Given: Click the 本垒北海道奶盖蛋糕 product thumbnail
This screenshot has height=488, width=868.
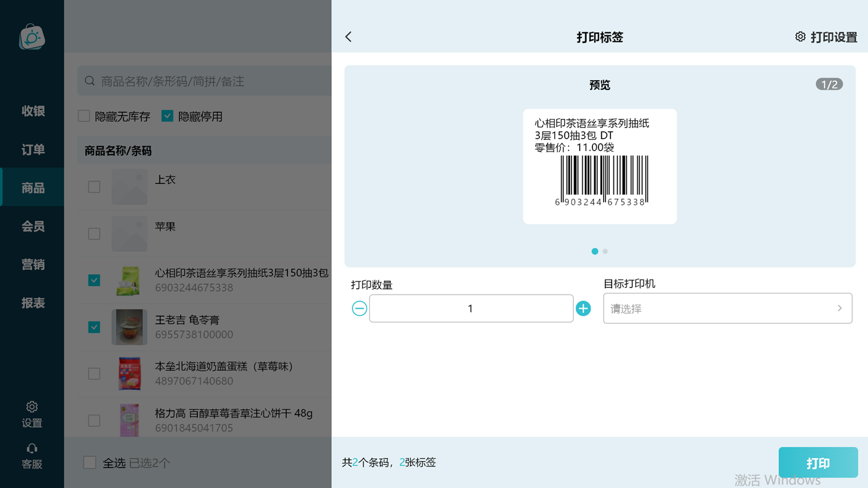Looking at the screenshot, I should (129, 373).
